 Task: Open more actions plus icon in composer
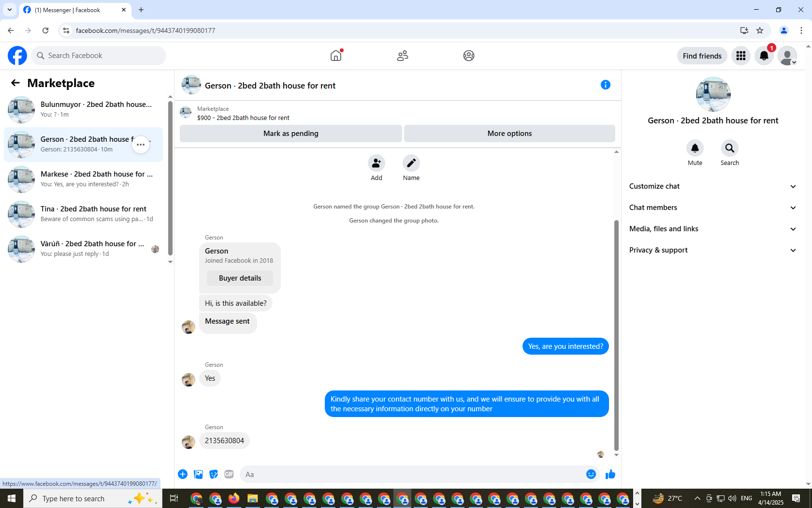click(183, 474)
